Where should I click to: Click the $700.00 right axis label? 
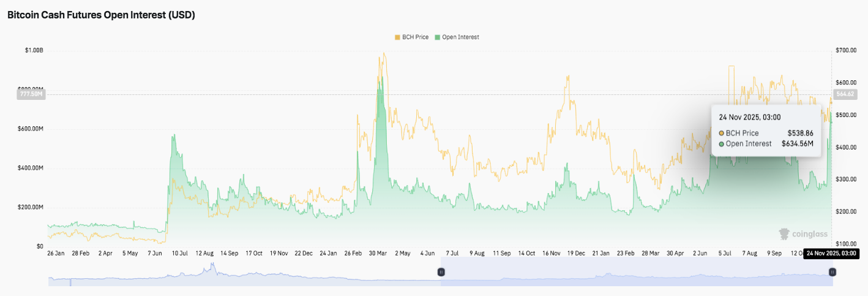(848, 50)
